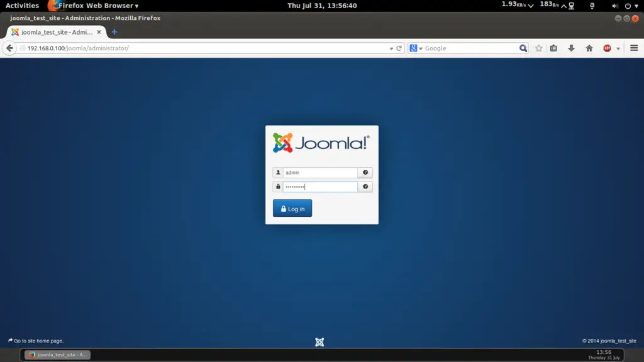Click the address bar URL field
The height and width of the screenshot is (362, 644).
click(206, 48)
